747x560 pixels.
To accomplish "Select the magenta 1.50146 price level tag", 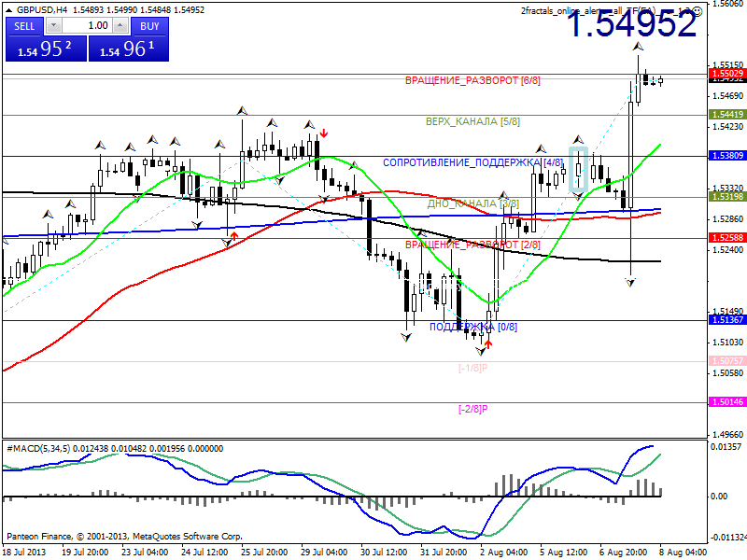I will [726, 402].
